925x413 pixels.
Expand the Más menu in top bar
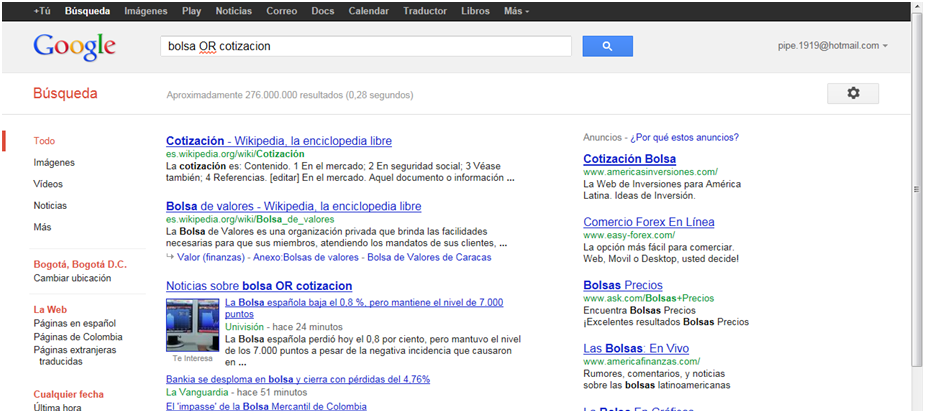[x=517, y=11]
